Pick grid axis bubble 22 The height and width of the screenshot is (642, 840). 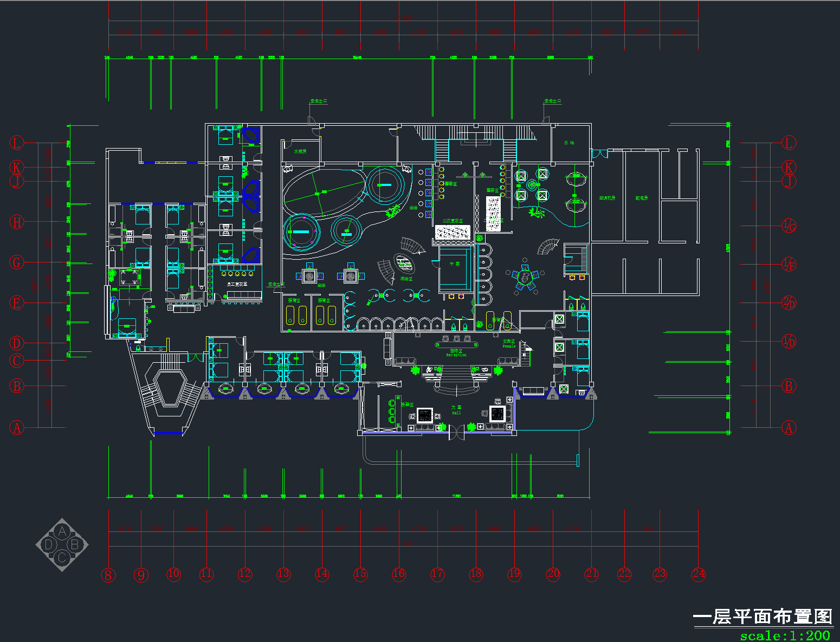tap(624, 574)
